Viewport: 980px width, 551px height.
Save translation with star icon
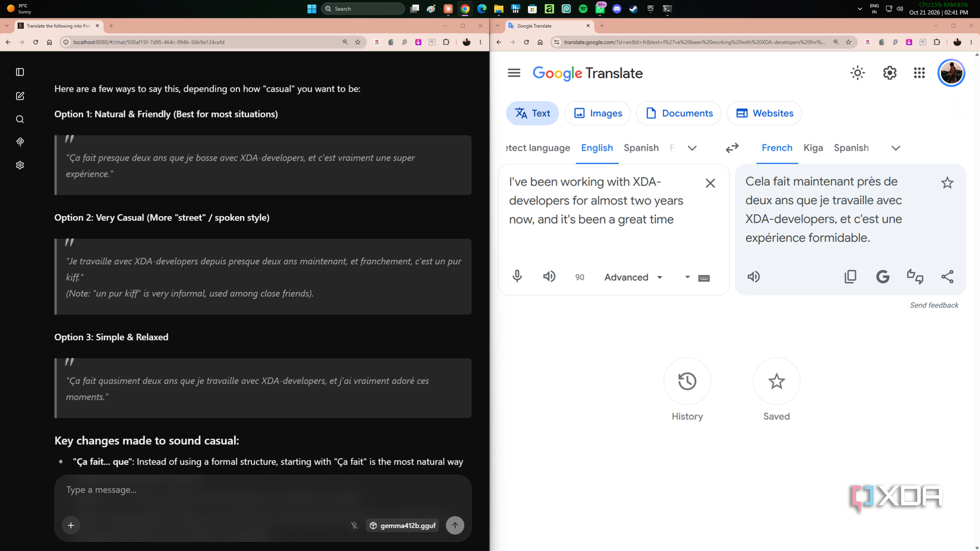click(947, 183)
